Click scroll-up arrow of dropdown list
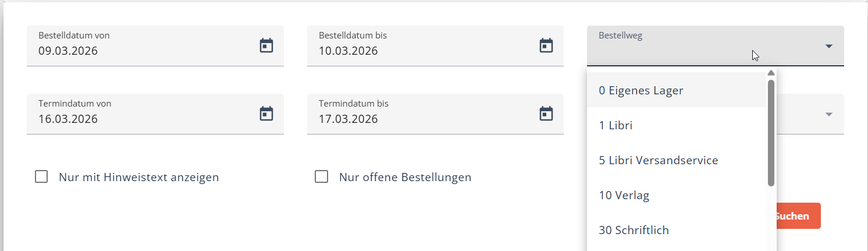This screenshot has width=868, height=251. coord(771,73)
